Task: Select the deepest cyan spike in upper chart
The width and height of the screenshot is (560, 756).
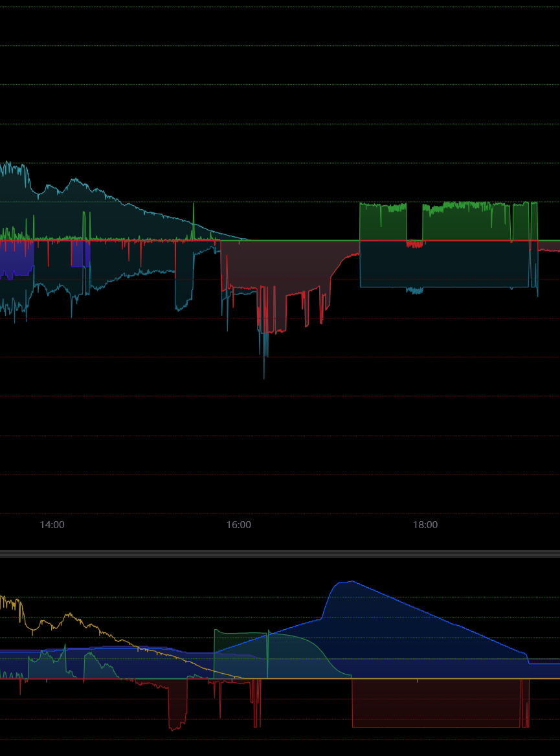Action: [264, 375]
